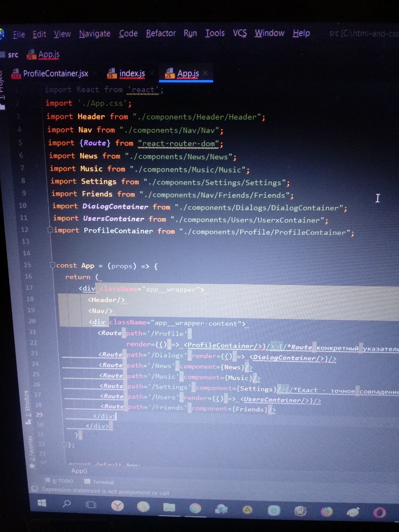Image resolution: width=399 pixels, height=532 pixels.
Task: Open the Help menu
Action: coord(301,33)
